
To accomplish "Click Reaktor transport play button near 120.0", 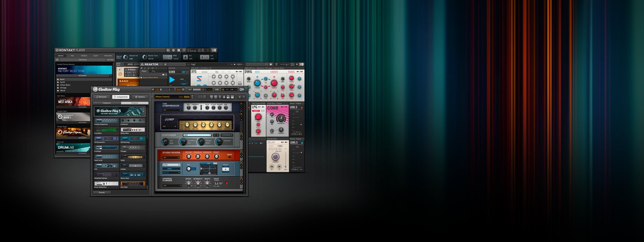I will pyautogui.click(x=235, y=65).
